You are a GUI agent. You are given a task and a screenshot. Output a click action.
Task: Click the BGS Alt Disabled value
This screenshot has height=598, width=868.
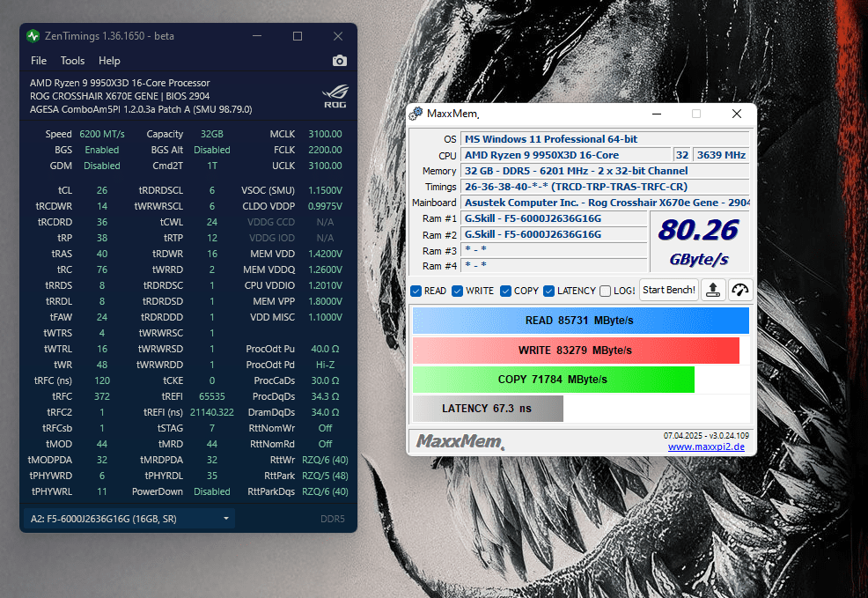click(x=212, y=150)
